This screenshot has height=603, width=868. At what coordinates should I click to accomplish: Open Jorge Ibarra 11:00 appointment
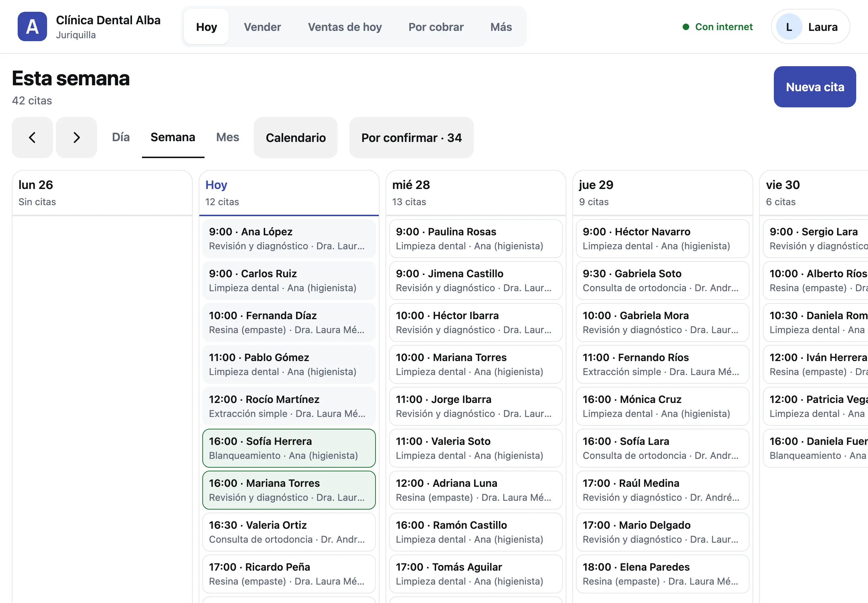(x=476, y=407)
